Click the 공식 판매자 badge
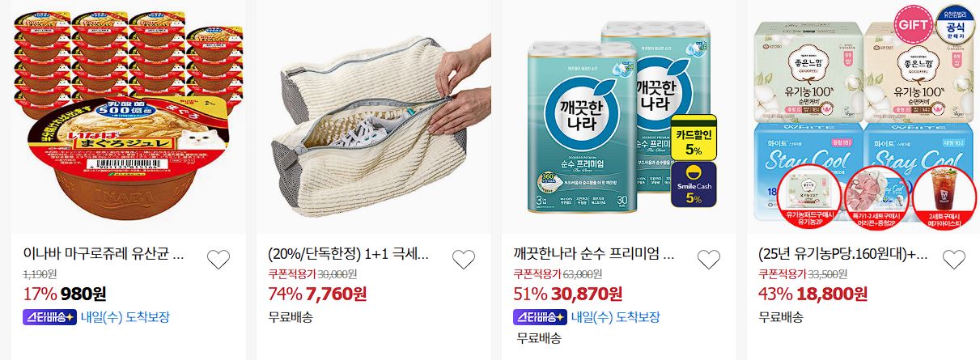Screen dimensions: 980x360 click(954, 24)
